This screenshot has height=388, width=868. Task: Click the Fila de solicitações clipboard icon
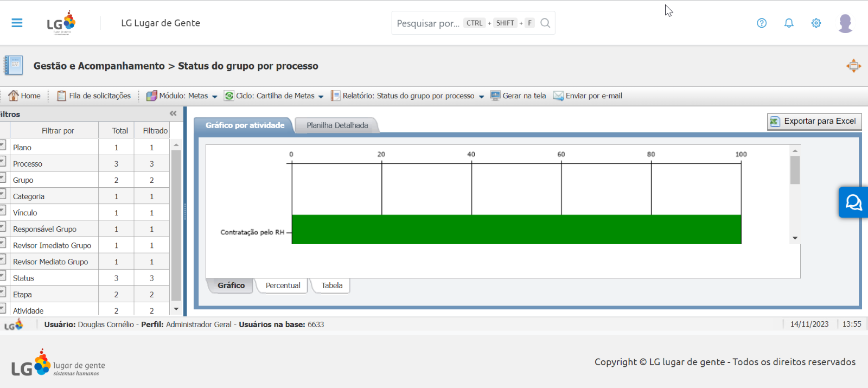tap(62, 96)
